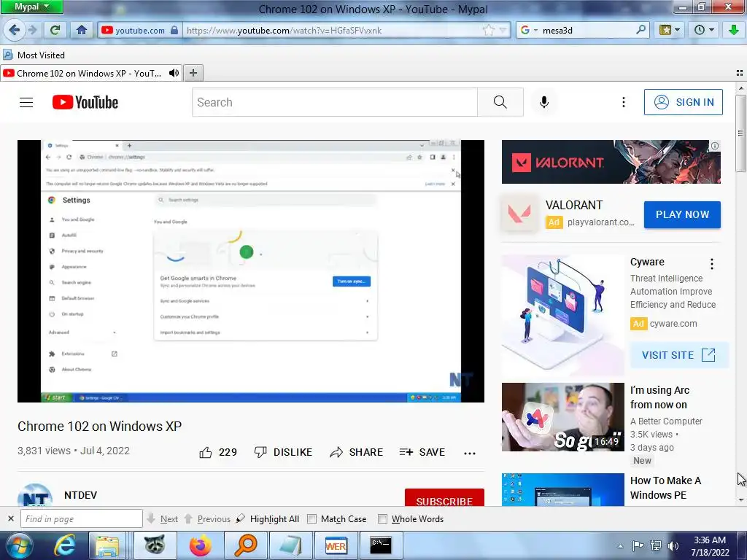Open Firefox from the taskbar
747x560 pixels.
pyautogui.click(x=200, y=545)
